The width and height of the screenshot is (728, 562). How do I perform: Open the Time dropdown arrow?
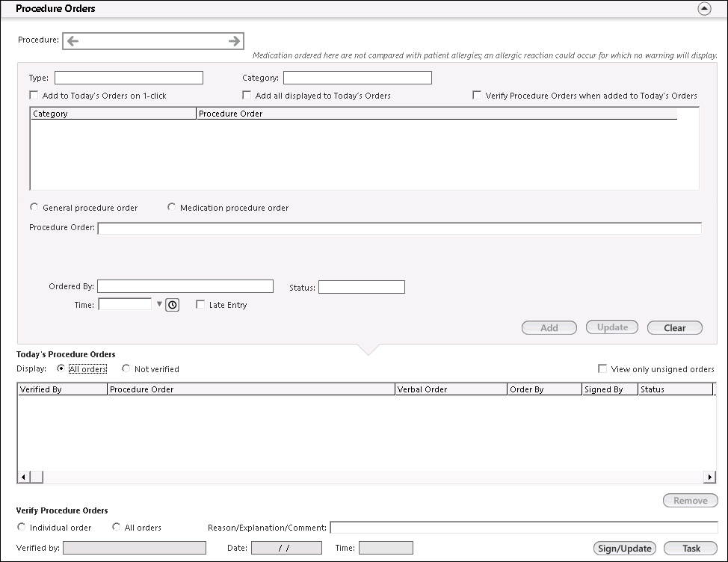158,305
